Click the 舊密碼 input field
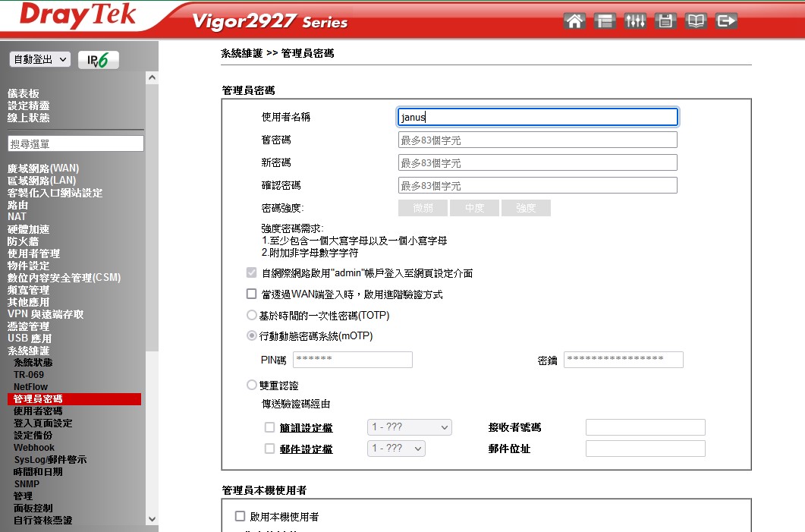This screenshot has height=532, width=805. point(537,140)
